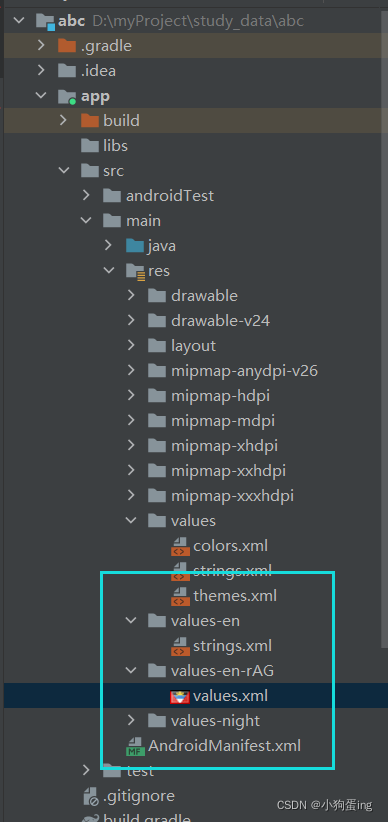Expand the values-night folder arrow
The image size is (388, 822).
tap(131, 721)
